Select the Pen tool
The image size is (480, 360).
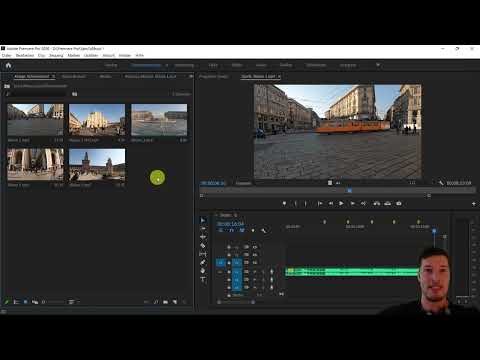[203, 263]
